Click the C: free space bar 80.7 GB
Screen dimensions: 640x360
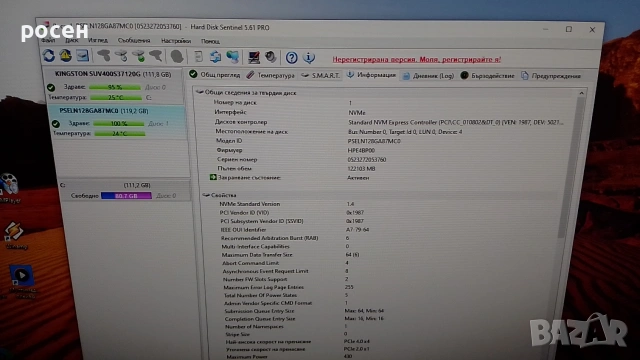pos(126,196)
